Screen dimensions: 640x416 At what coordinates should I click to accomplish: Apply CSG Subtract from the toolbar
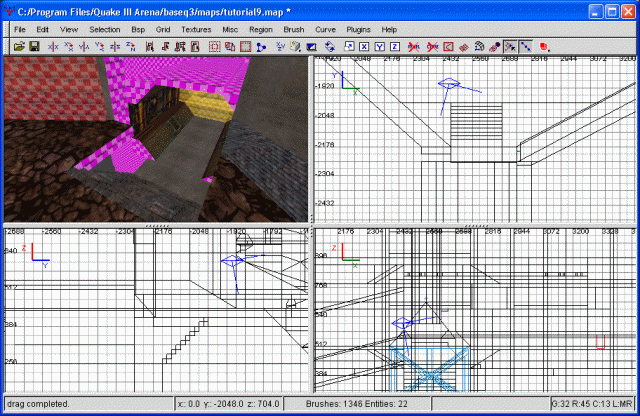click(x=214, y=47)
